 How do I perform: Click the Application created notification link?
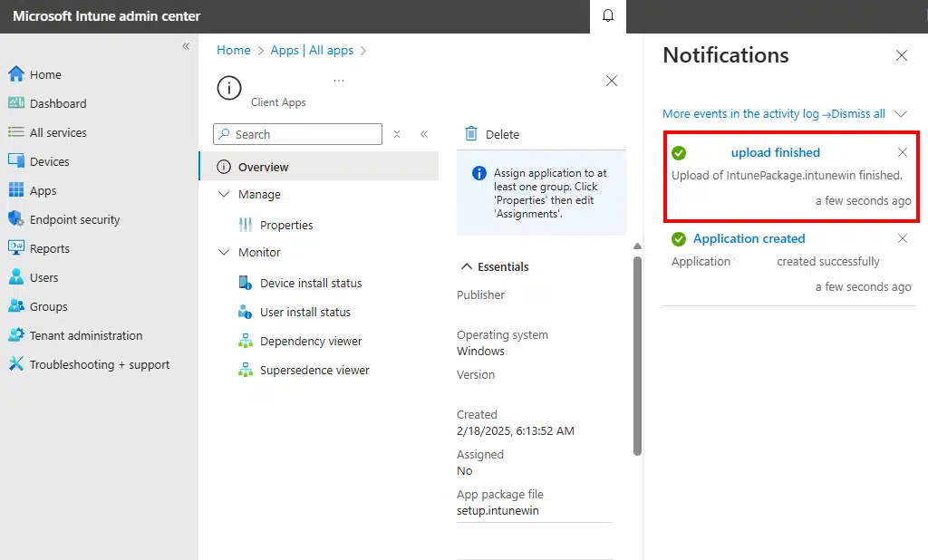[x=749, y=239]
